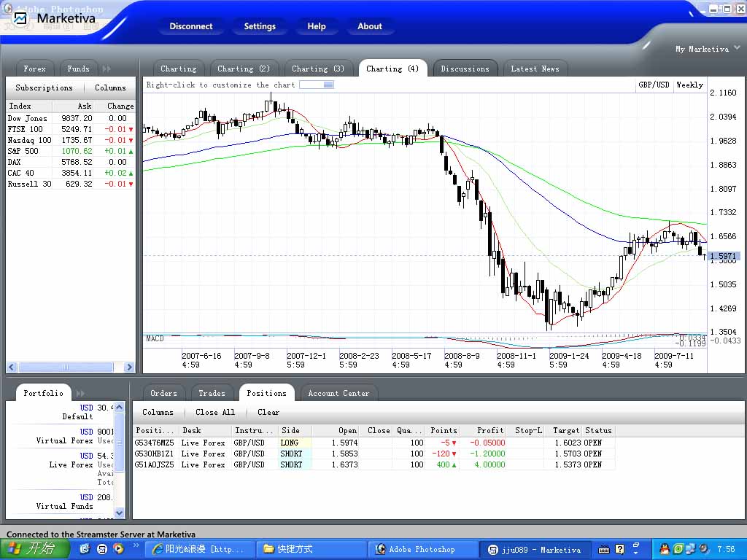This screenshot has width=747, height=560.
Task: Click the Subscriptions button
Action: tap(44, 87)
